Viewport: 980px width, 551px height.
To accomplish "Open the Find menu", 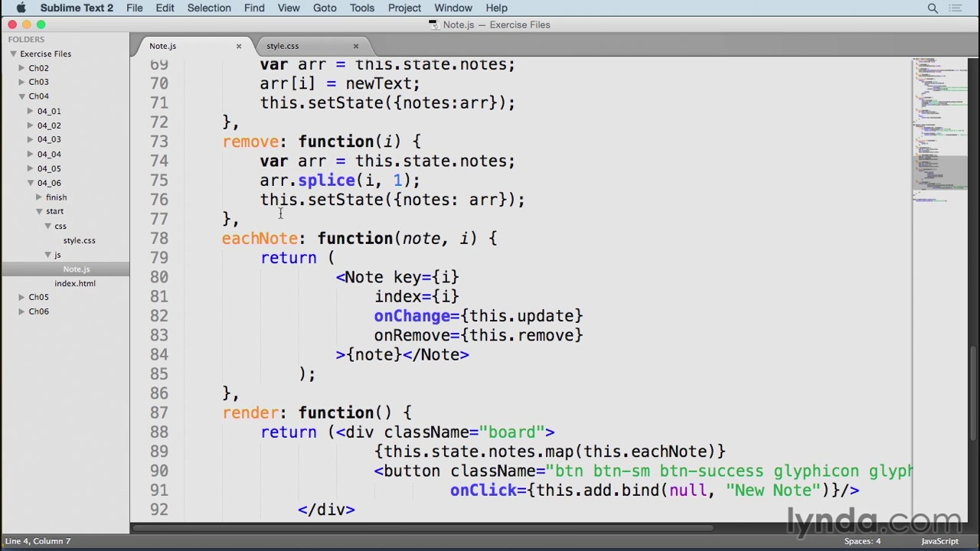I will [254, 8].
